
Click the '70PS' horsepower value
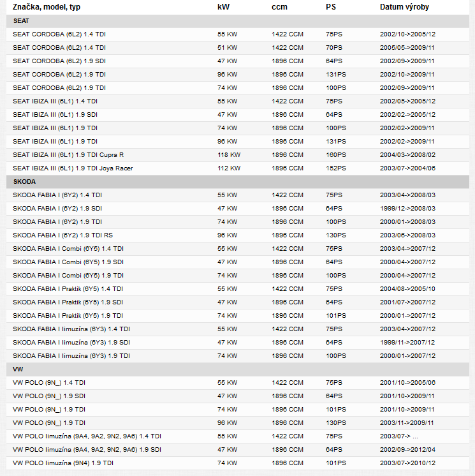coord(334,48)
